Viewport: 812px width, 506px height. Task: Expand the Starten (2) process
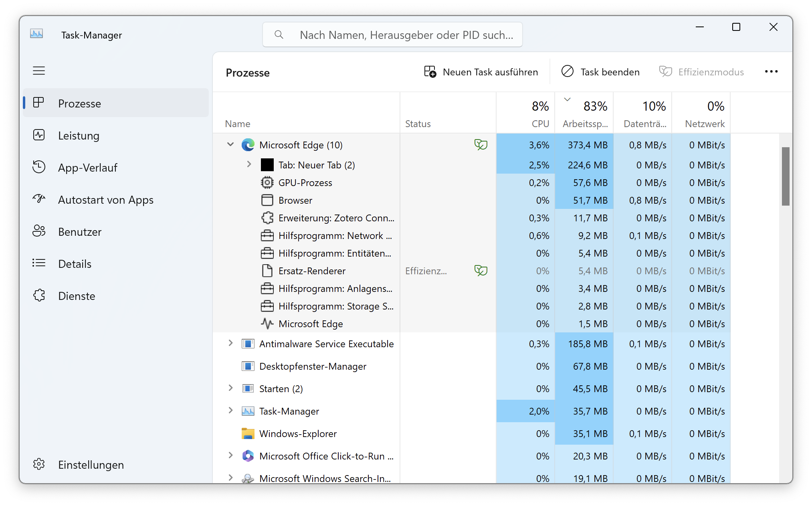pyautogui.click(x=230, y=388)
